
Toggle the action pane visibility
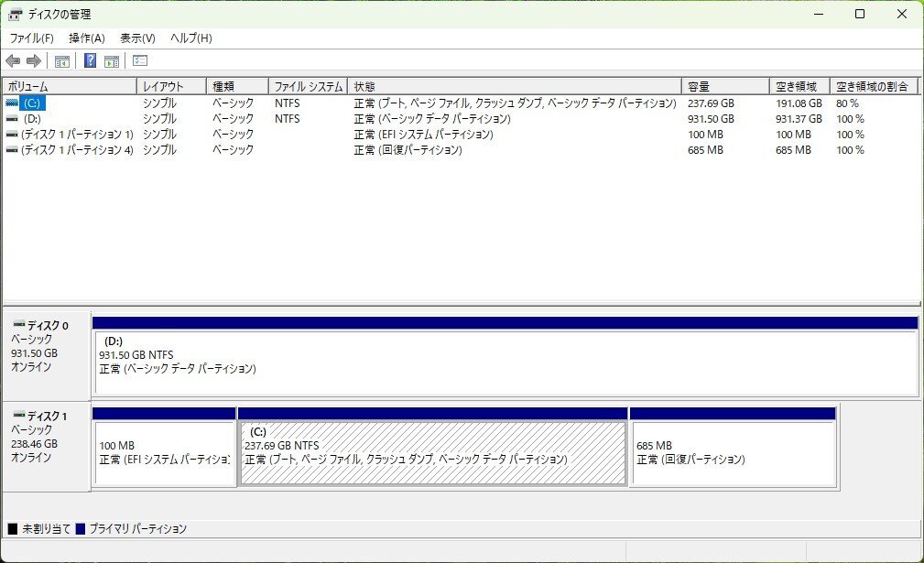(x=110, y=60)
